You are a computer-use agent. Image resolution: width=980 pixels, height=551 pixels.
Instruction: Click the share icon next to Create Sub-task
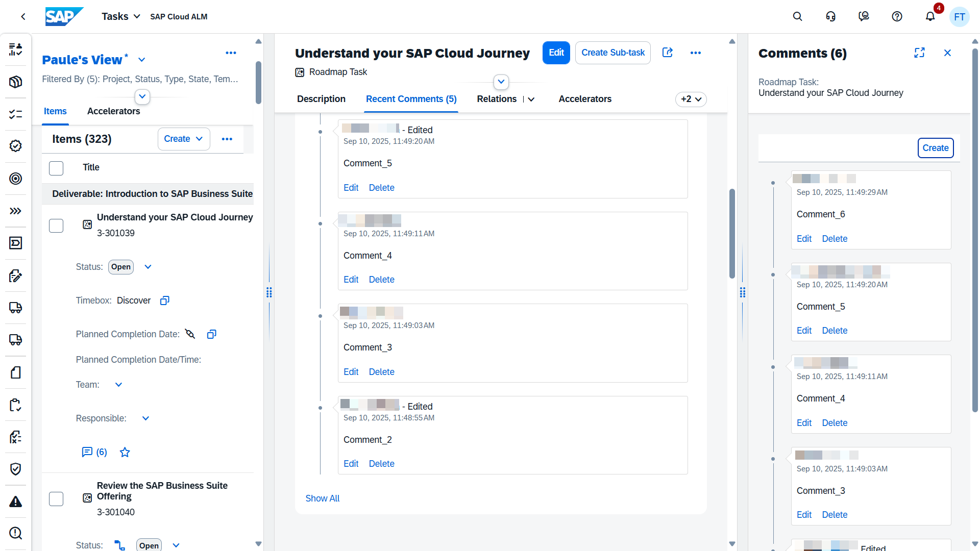[x=667, y=53]
